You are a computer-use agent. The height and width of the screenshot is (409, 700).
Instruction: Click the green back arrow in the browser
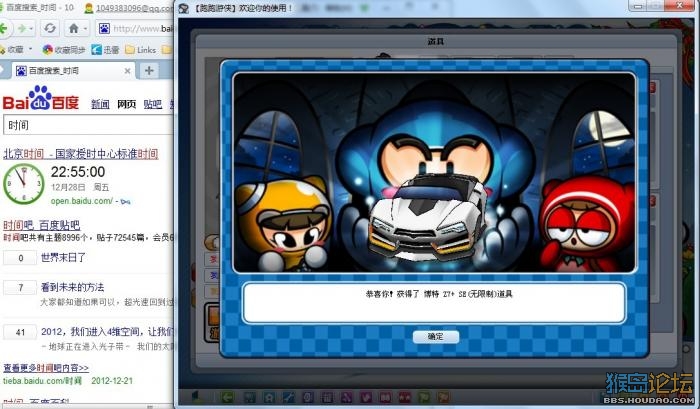[x=3, y=29]
